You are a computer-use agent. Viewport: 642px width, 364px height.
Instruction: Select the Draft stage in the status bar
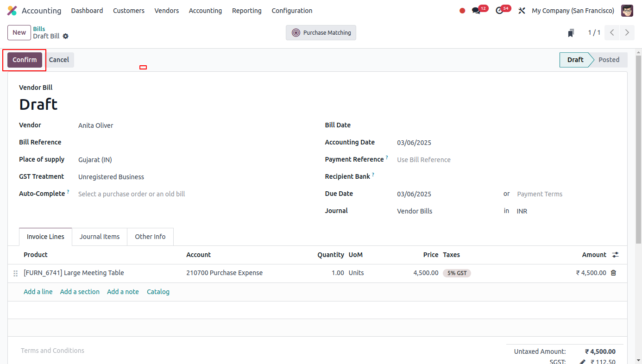pyautogui.click(x=575, y=60)
